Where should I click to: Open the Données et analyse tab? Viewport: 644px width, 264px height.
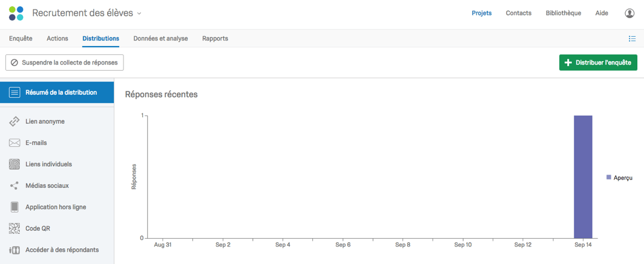click(x=160, y=39)
